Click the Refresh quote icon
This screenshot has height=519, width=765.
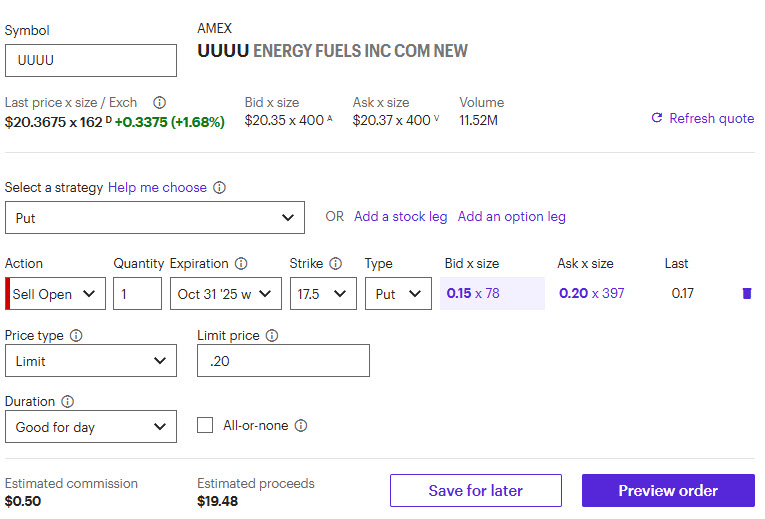click(657, 118)
